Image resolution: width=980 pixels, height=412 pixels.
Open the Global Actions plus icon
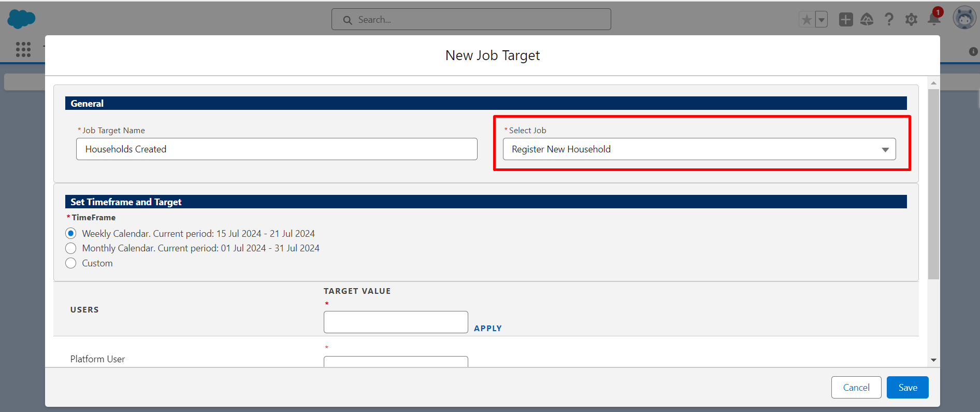pyautogui.click(x=846, y=20)
